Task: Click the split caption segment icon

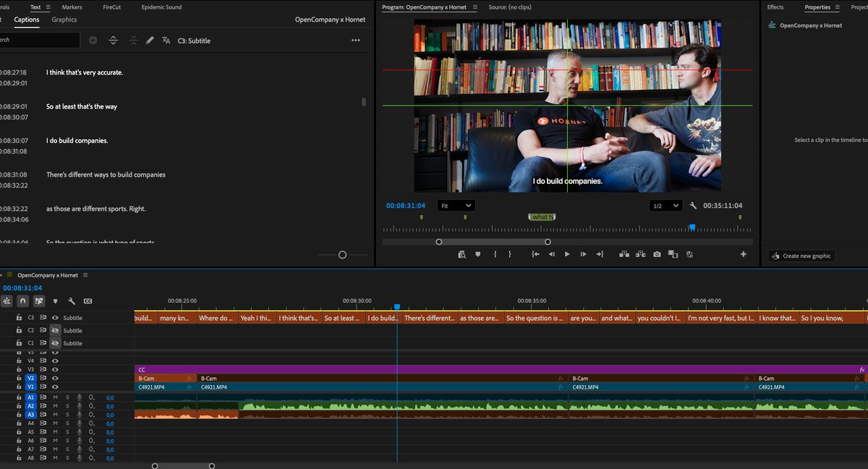Action: point(114,41)
